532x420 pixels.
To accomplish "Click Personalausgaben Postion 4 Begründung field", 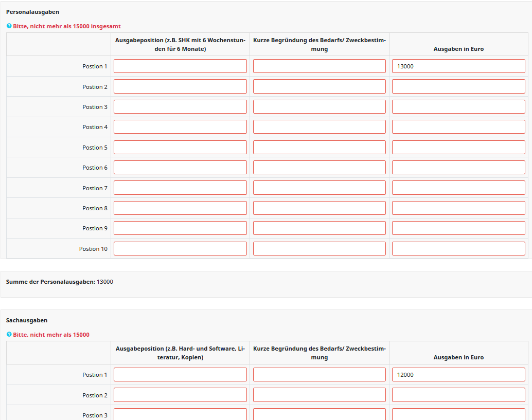I will click(320, 127).
